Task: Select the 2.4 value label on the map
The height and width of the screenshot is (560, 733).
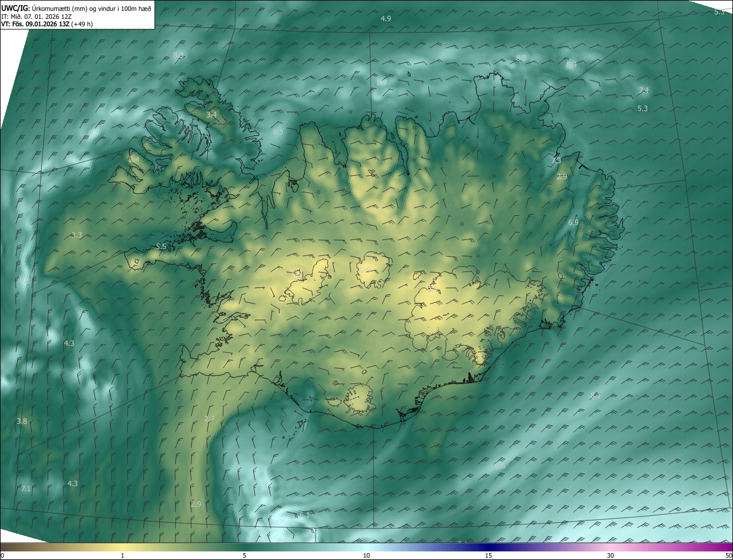Action: point(134,160)
